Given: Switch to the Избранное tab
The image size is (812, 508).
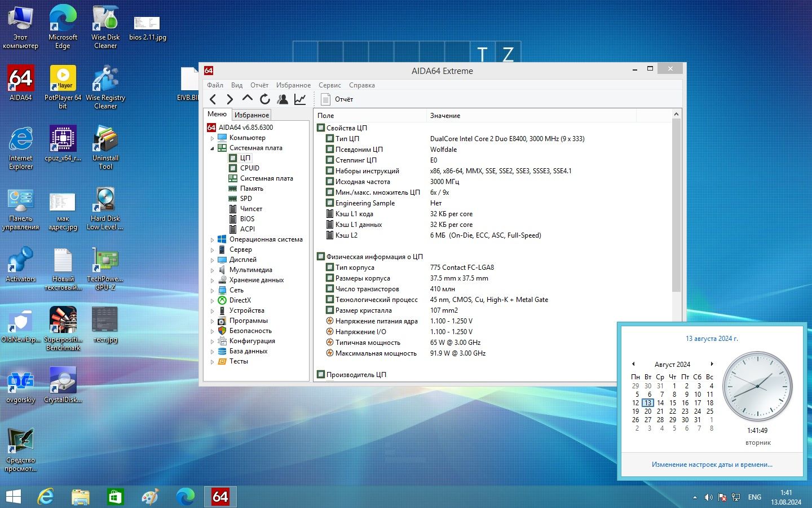Looking at the screenshot, I should coord(251,115).
